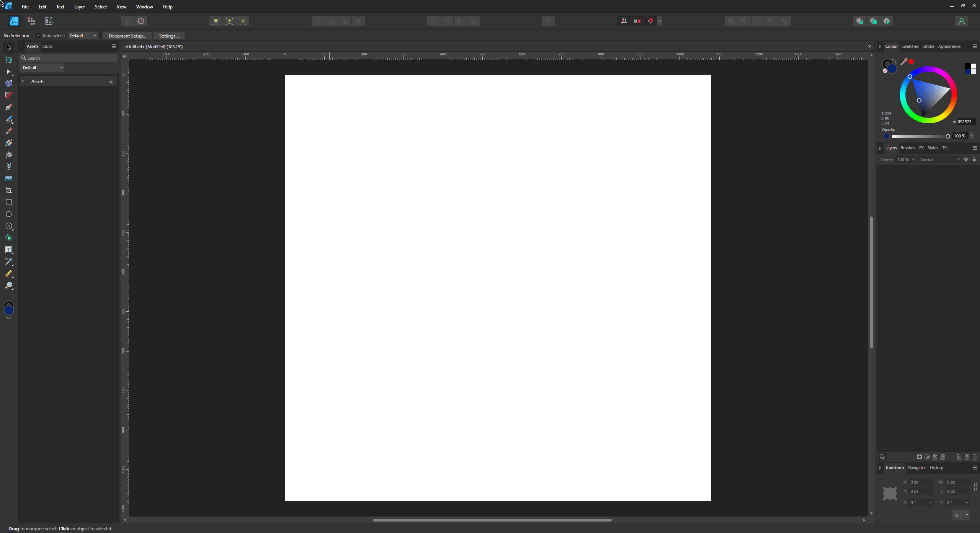The image size is (980, 533).
Task: Open Document Setup
Action: pyautogui.click(x=127, y=35)
